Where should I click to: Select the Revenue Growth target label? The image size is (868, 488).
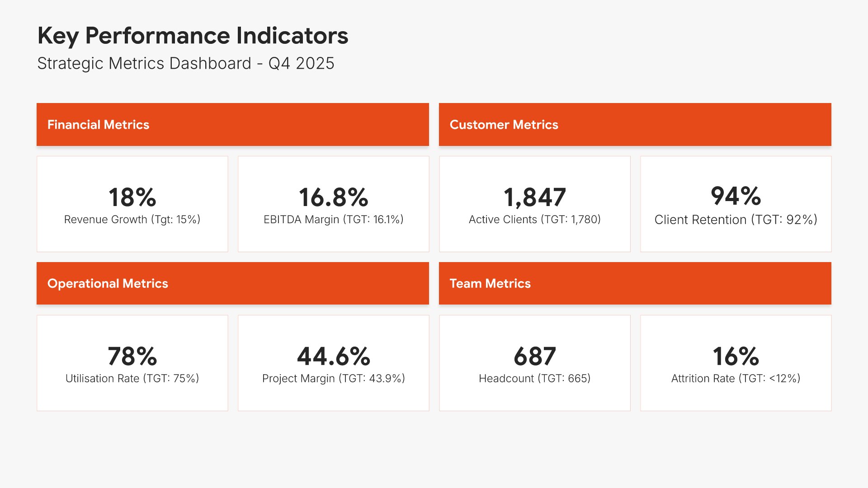(132, 220)
